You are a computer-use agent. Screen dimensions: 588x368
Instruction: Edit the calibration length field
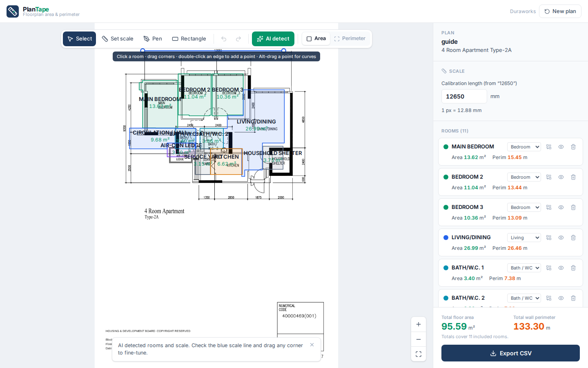(x=464, y=96)
